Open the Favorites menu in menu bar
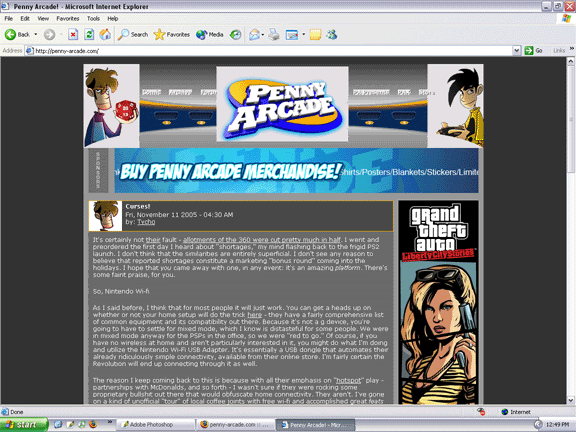 pyautogui.click(x=68, y=18)
